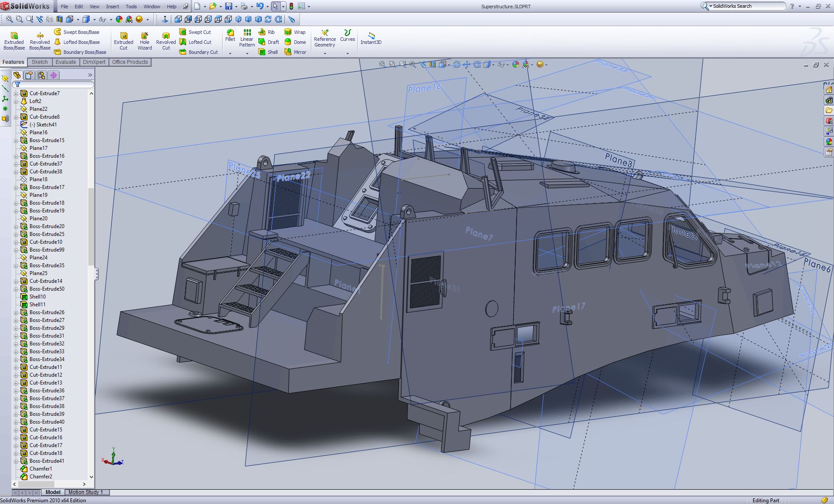Open the File menu
This screenshot has height=504, width=834.
[64, 7]
